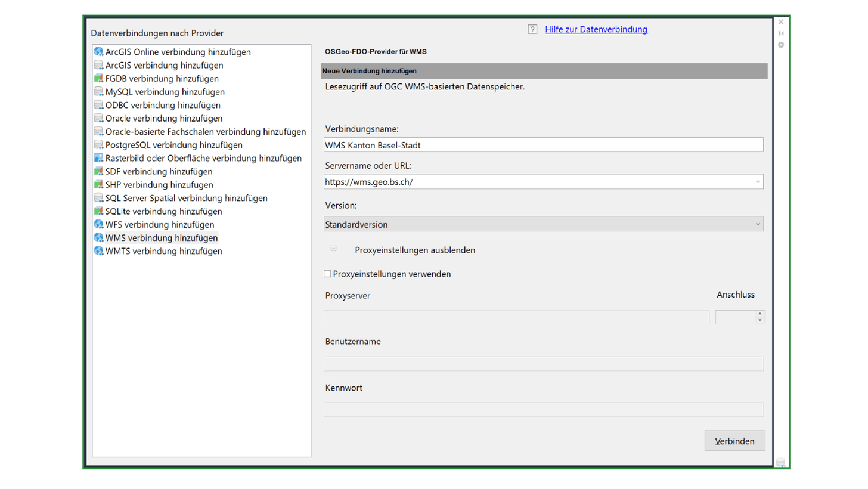The height and width of the screenshot is (489, 868).
Task: Click the SHP connection icon
Action: [99, 185]
